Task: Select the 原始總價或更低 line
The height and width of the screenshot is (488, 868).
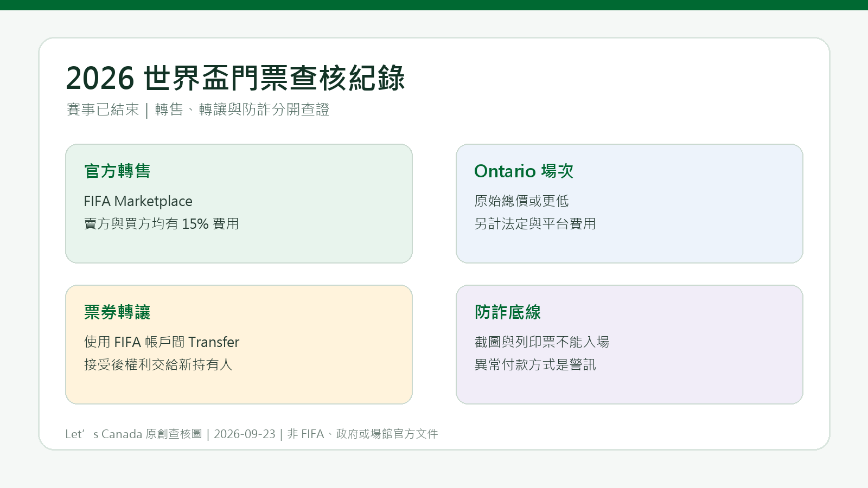Action: coord(521,201)
